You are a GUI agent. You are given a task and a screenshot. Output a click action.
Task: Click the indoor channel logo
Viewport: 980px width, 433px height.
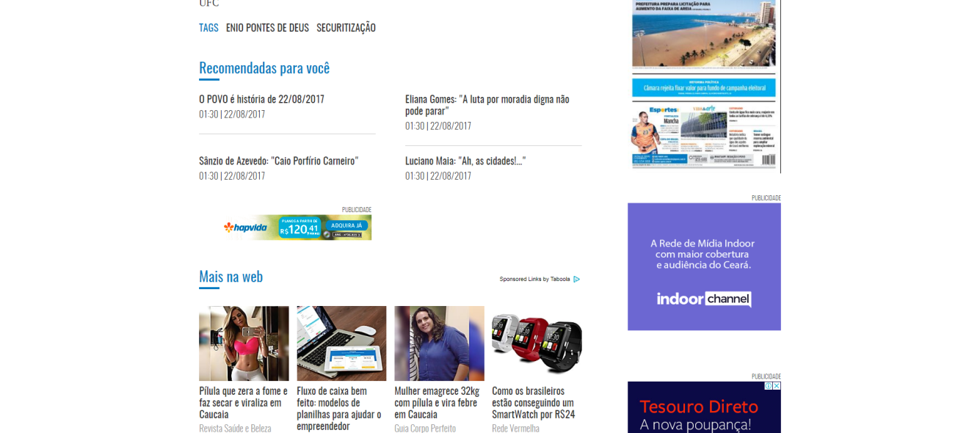click(x=704, y=299)
